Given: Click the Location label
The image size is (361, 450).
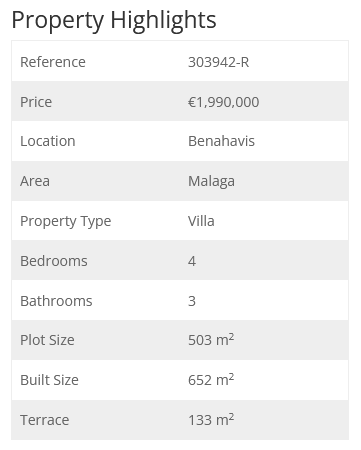Looking at the screenshot, I should [x=48, y=141].
